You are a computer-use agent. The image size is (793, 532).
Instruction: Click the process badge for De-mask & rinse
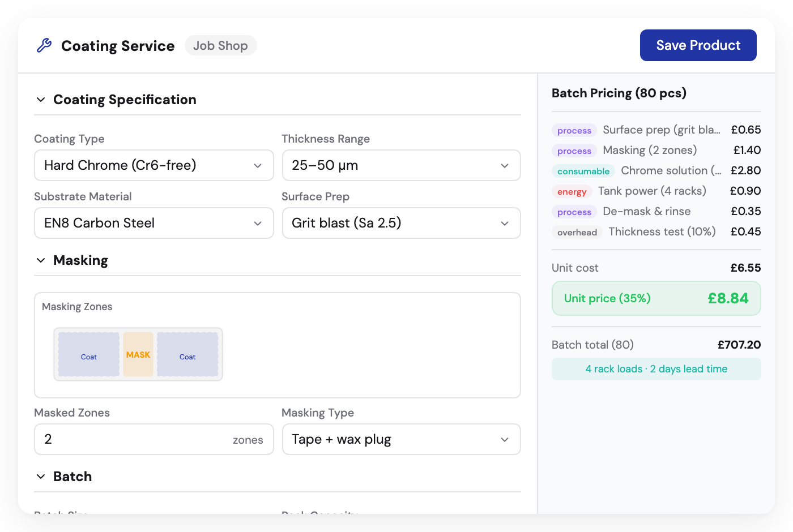click(574, 212)
